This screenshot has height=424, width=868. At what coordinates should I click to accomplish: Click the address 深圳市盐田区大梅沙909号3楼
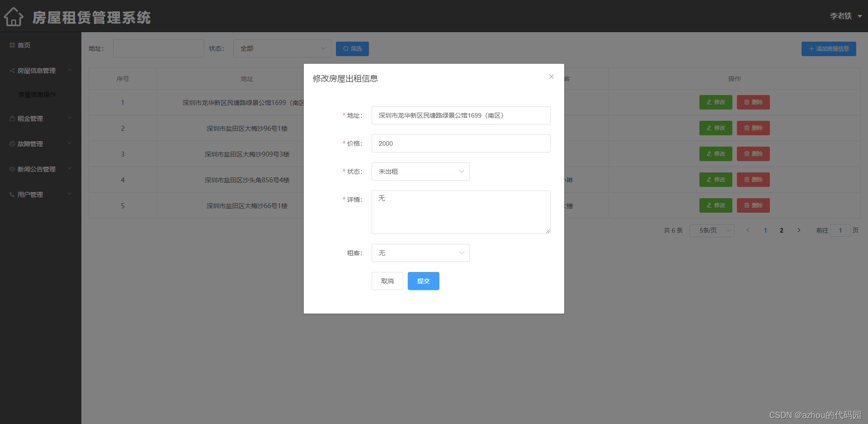(247, 154)
